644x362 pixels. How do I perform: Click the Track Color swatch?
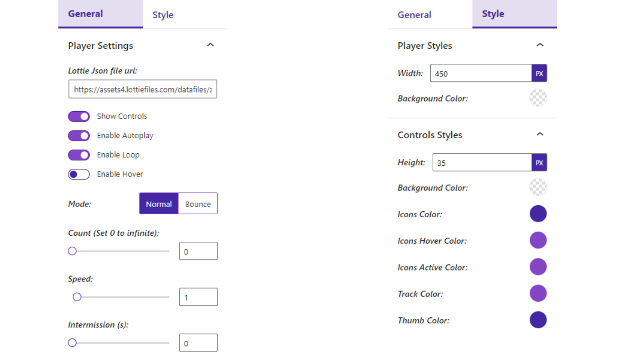tap(538, 293)
